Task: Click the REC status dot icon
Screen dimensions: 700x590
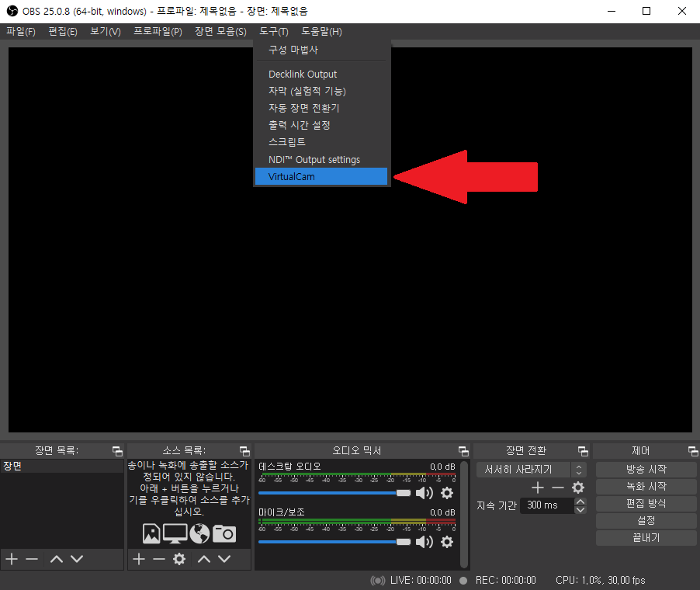Action: point(463,580)
